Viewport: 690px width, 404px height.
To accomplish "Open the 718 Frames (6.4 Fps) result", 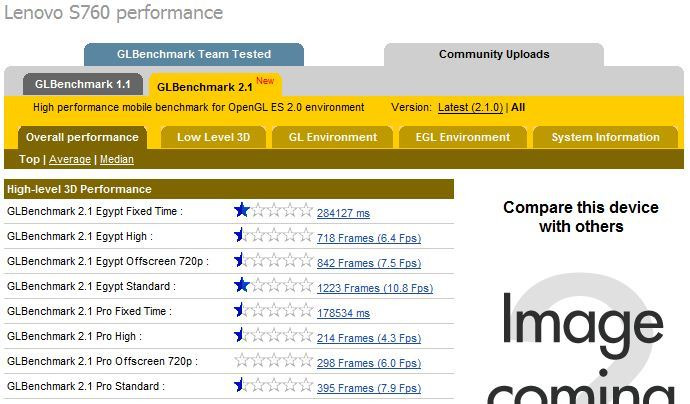I will pos(369,238).
